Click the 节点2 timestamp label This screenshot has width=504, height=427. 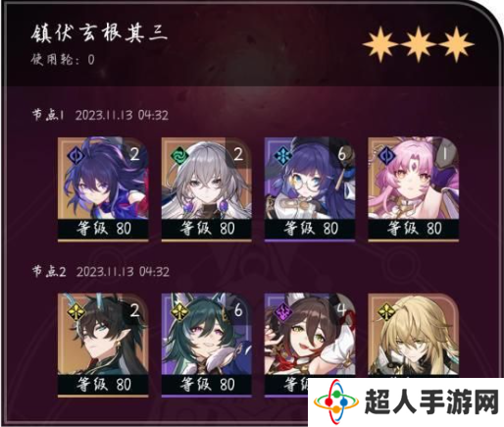click(x=101, y=272)
